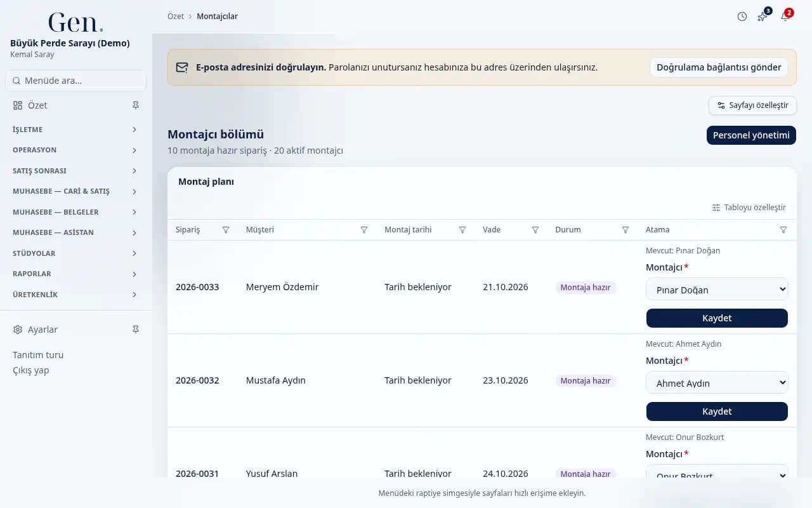The height and width of the screenshot is (508, 812).
Task: Expand the OPERASYON menu section
Action: (x=75, y=150)
